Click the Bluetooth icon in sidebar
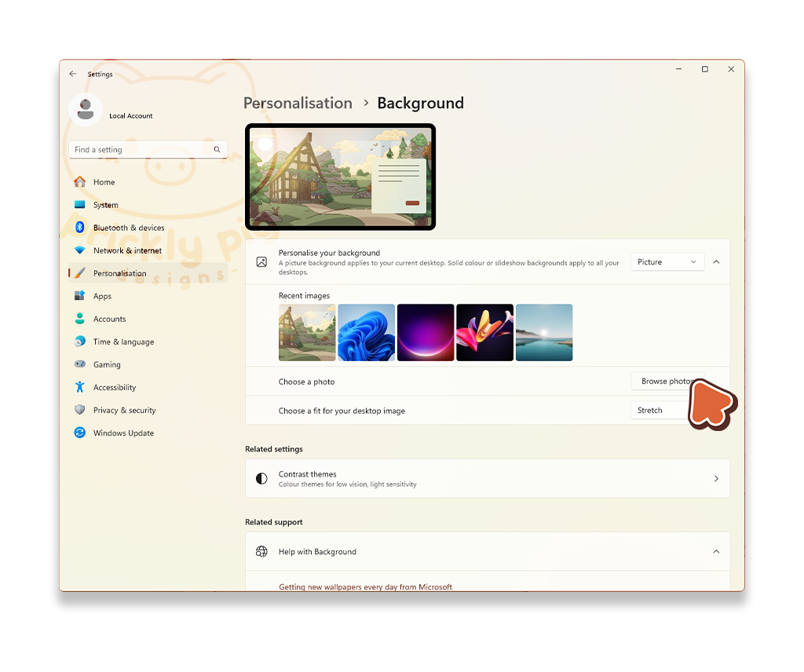The height and width of the screenshot is (672, 804). point(79,227)
